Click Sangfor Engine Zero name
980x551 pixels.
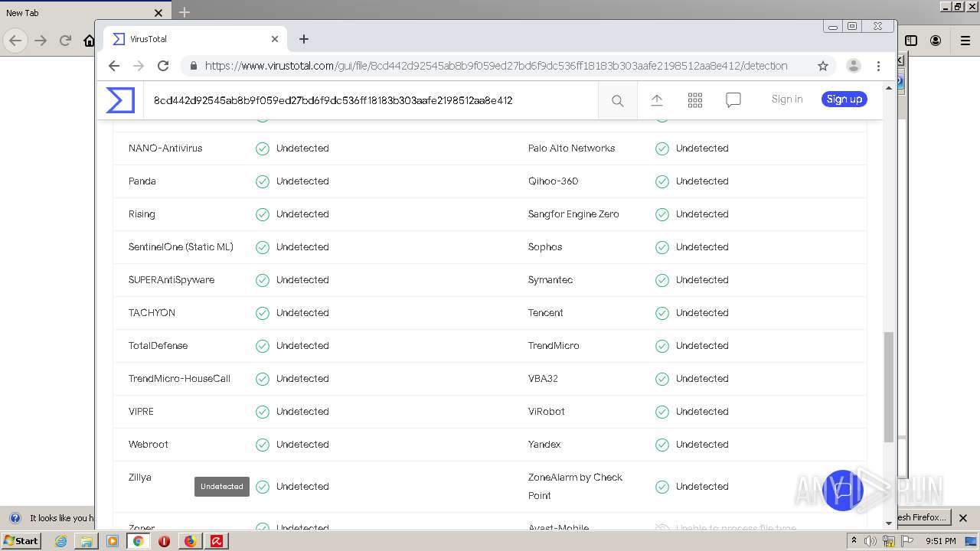tap(573, 214)
